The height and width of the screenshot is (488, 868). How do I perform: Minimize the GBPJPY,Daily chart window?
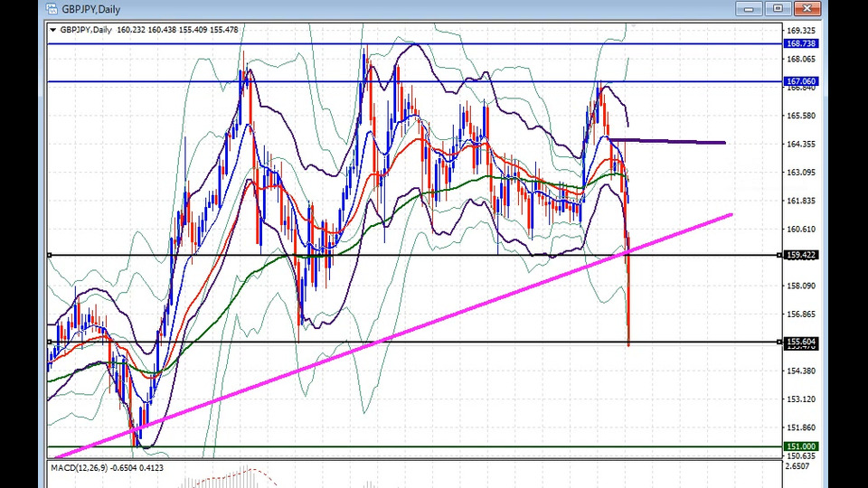749,8
